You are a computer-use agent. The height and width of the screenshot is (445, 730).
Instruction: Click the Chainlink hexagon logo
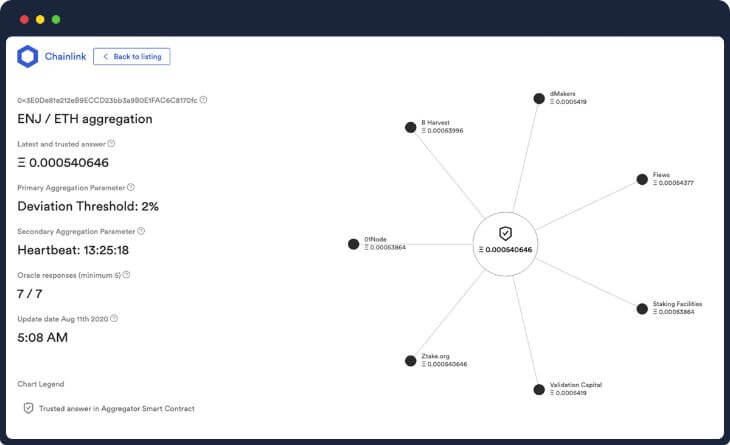click(x=27, y=56)
